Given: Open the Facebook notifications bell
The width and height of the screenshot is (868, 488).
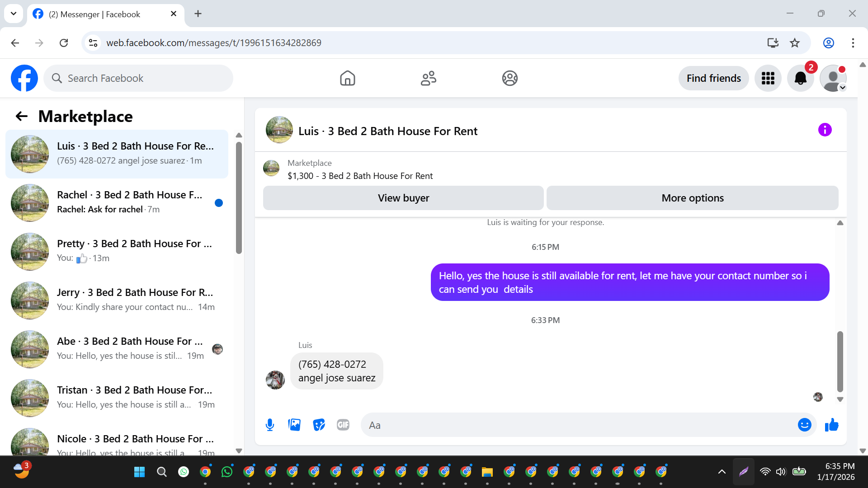Looking at the screenshot, I should pos(800,79).
